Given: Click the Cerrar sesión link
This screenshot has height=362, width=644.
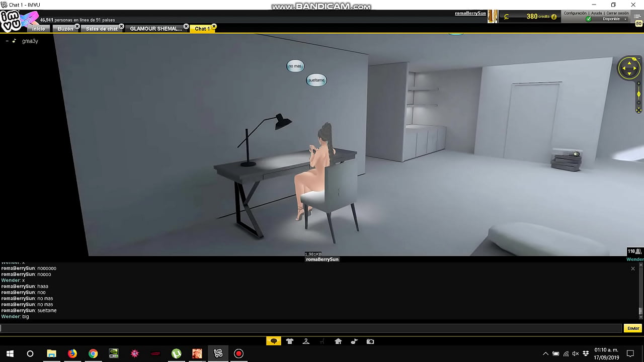Looking at the screenshot, I should click(x=617, y=13).
